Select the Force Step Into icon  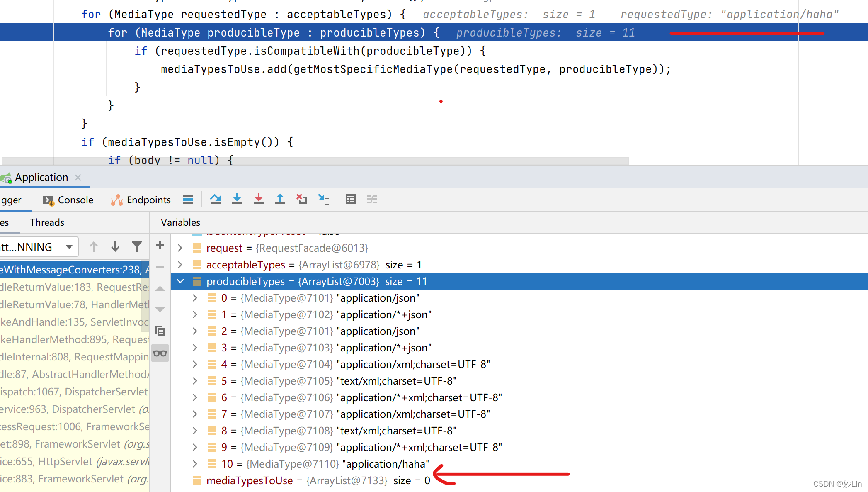pos(259,200)
